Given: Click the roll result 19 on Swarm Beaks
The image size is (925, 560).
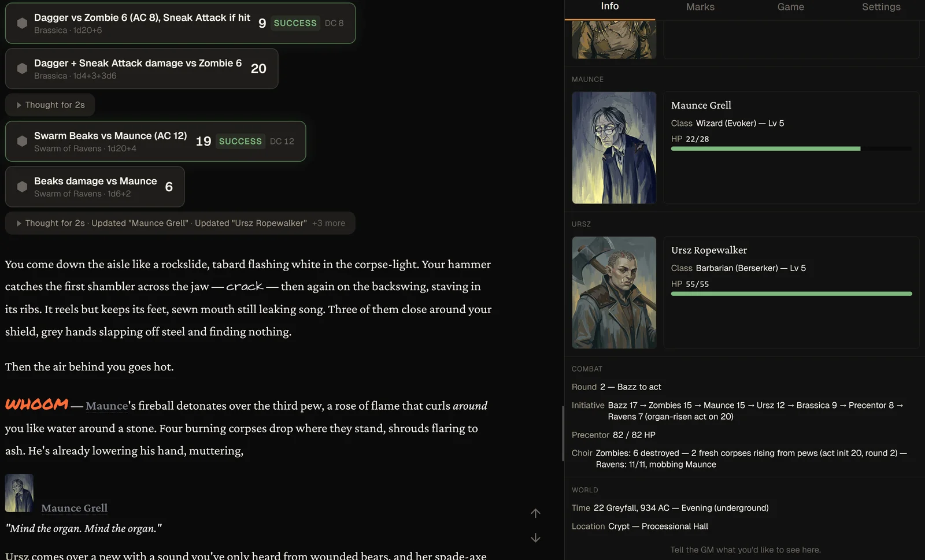Looking at the screenshot, I should pos(203,142).
